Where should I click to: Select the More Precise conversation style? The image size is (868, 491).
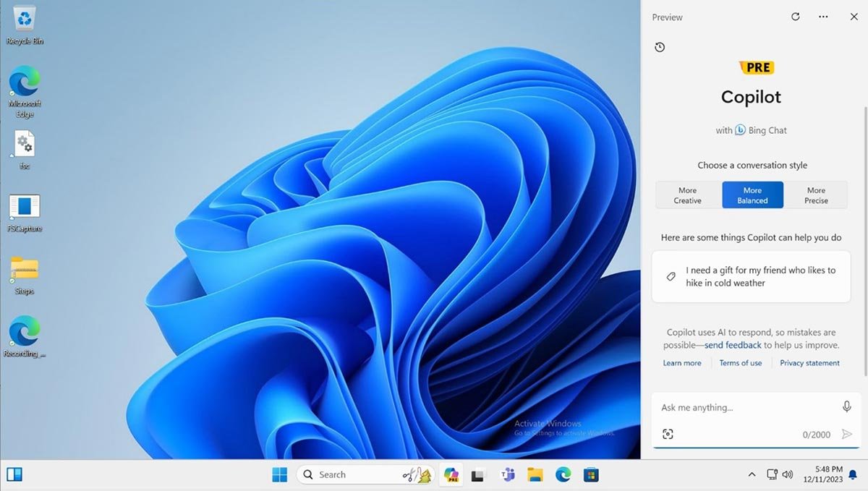(816, 195)
